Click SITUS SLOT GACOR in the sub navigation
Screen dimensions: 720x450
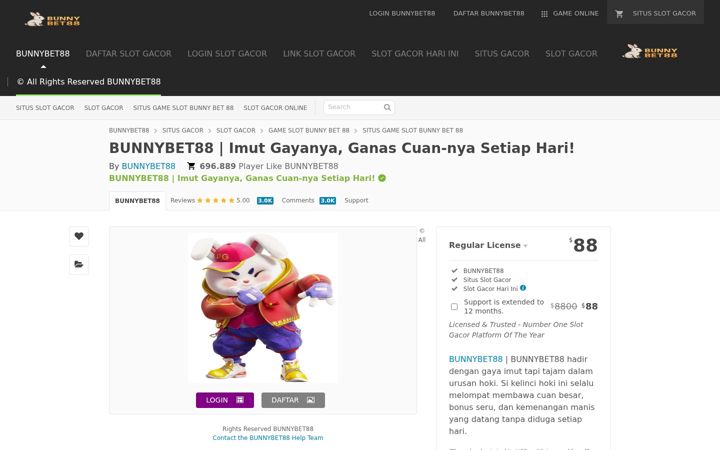point(45,108)
